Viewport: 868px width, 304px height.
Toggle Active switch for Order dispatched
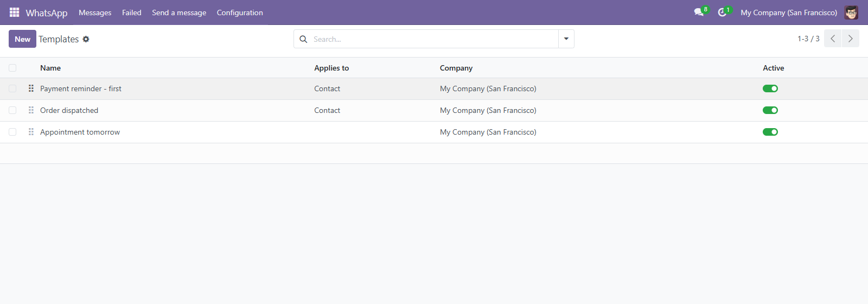click(x=770, y=110)
